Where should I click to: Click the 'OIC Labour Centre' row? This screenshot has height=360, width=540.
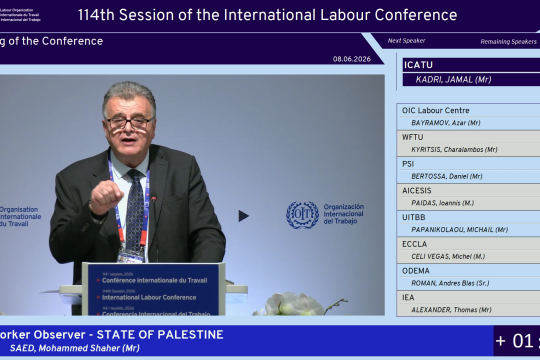click(x=468, y=110)
